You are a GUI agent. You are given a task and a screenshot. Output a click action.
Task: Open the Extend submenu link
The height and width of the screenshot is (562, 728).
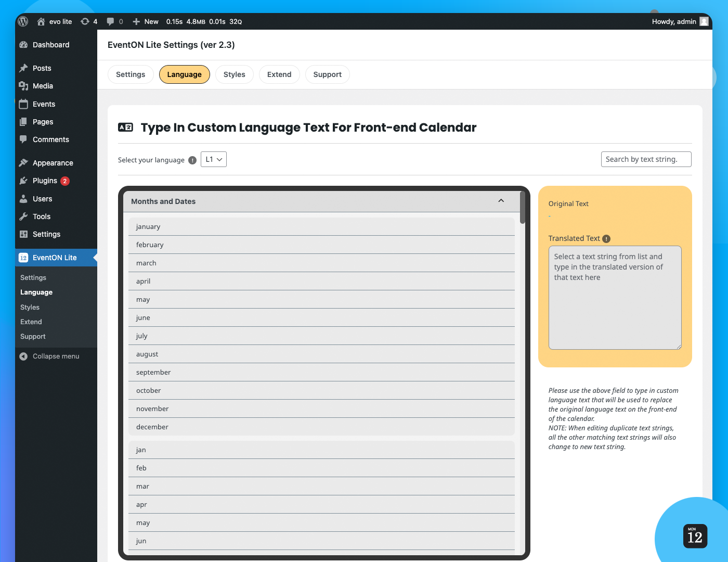(31, 322)
